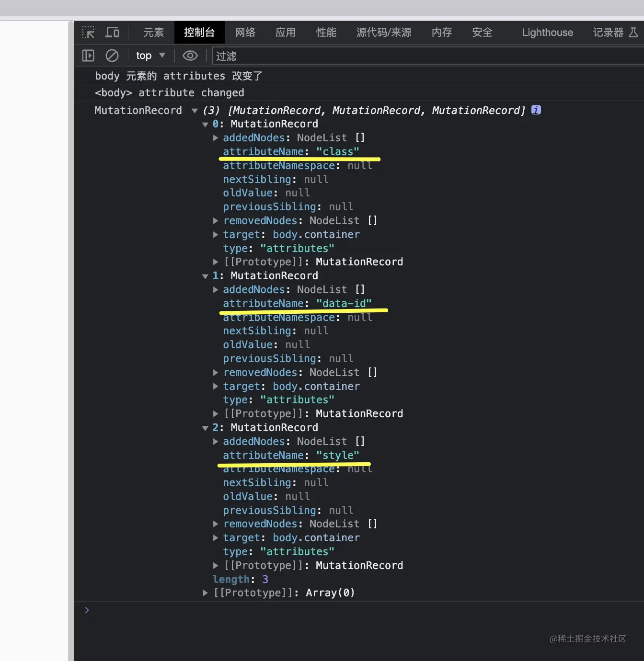Expand addedNodes NodeList under record 2

pos(216,441)
